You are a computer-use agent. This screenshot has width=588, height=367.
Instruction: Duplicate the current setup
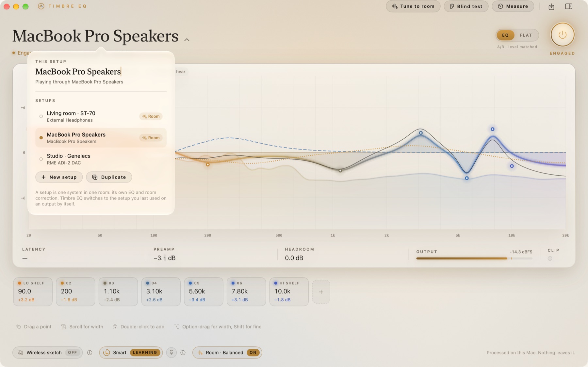109,177
